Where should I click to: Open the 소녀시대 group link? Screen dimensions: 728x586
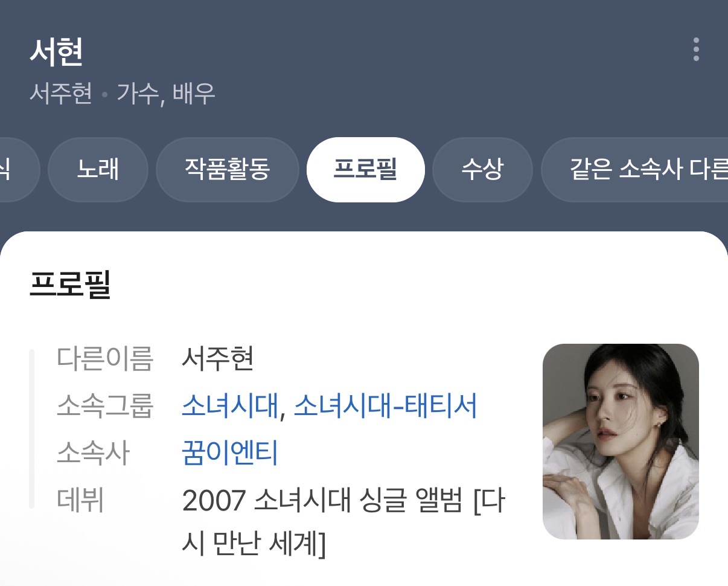(229, 406)
